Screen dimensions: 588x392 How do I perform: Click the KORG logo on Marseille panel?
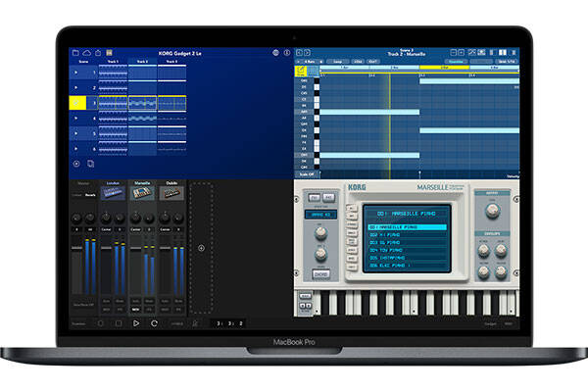click(x=357, y=187)
